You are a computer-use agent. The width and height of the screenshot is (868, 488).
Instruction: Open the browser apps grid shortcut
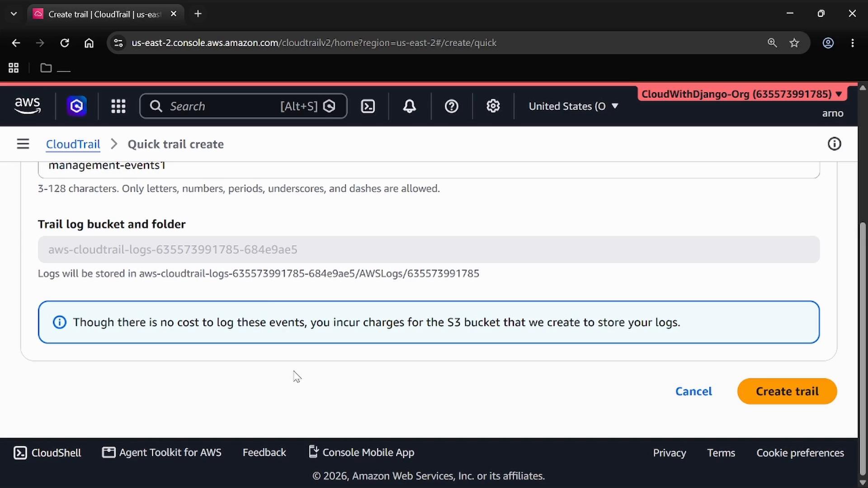[14, 68]
